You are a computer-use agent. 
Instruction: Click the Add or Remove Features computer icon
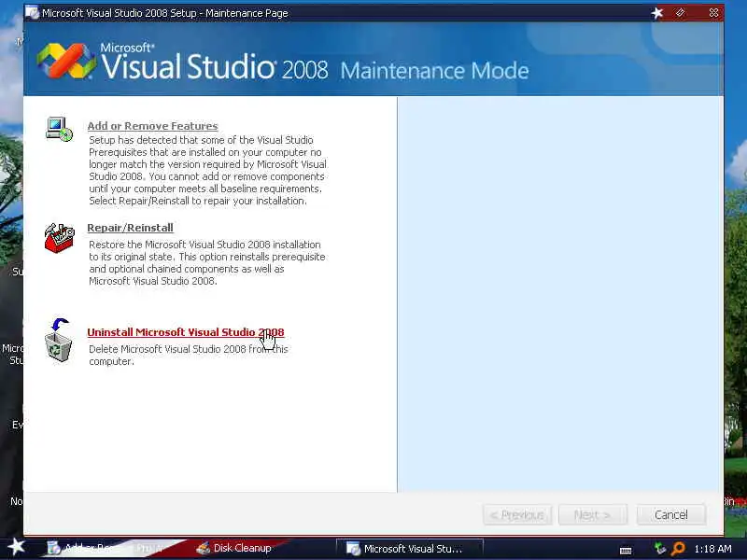[60, 129]
